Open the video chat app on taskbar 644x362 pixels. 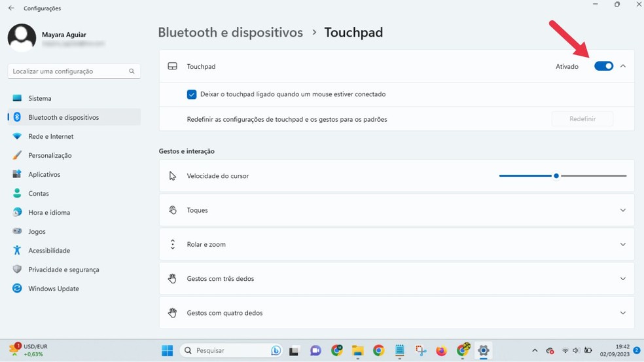[315, 350]
